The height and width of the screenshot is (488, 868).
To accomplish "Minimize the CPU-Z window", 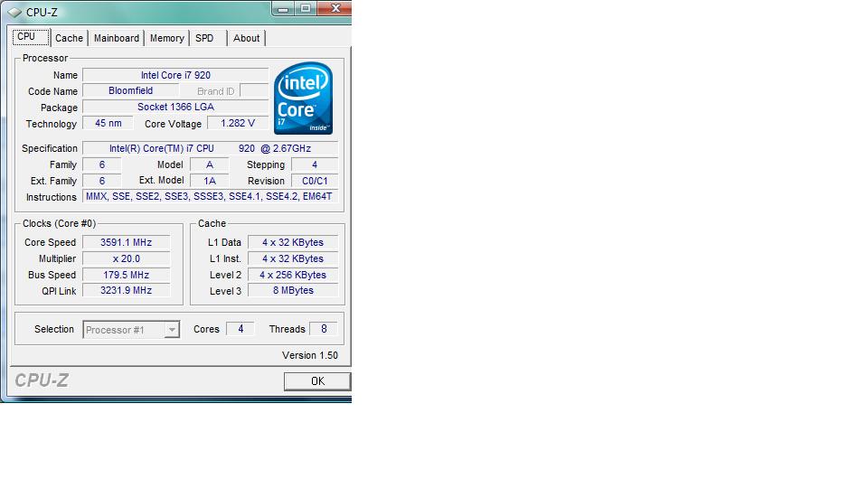I will [283, 8].
